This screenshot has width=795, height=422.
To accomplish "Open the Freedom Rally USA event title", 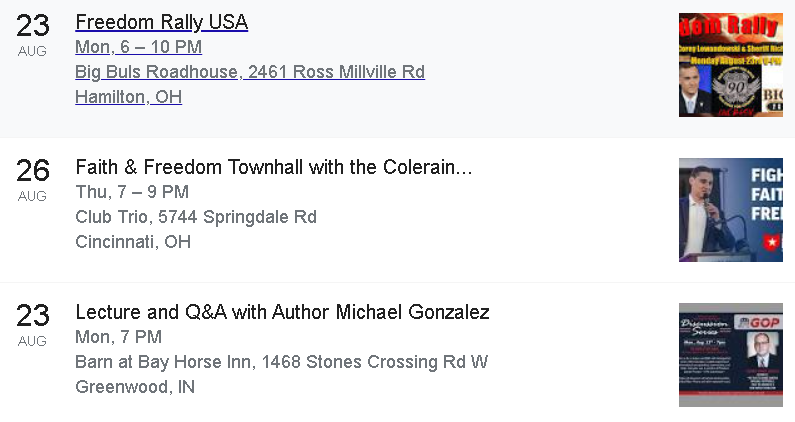I will click(162, 22).
